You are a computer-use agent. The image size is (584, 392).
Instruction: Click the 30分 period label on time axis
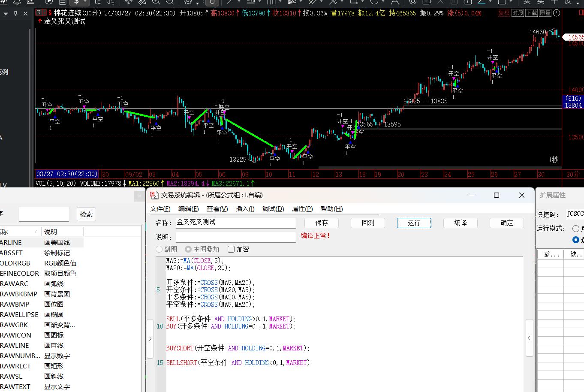point(572,174)
